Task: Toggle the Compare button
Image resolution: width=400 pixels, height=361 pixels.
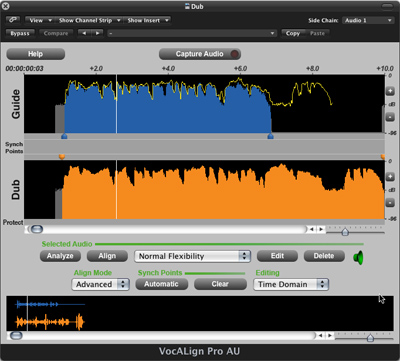Action: pos(56,33)
